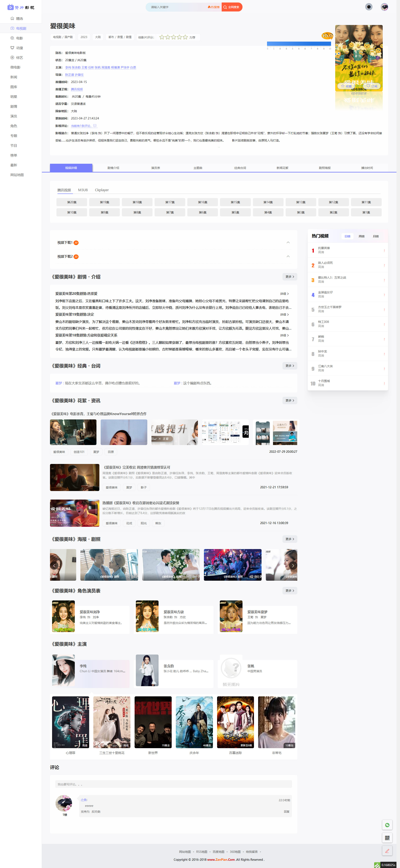Open the watch history clock icon
Screen dimensions: 400x868
pyautogui.click(x=369, y=7)
